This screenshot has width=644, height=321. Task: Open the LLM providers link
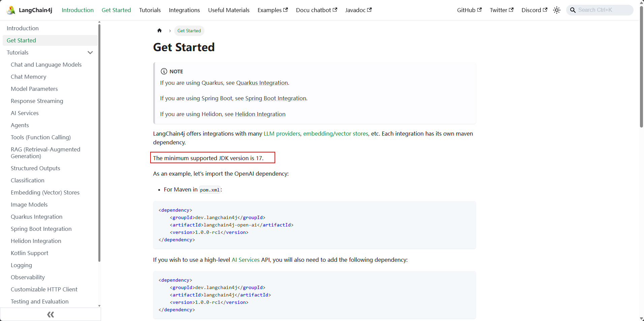click(282, 134)
